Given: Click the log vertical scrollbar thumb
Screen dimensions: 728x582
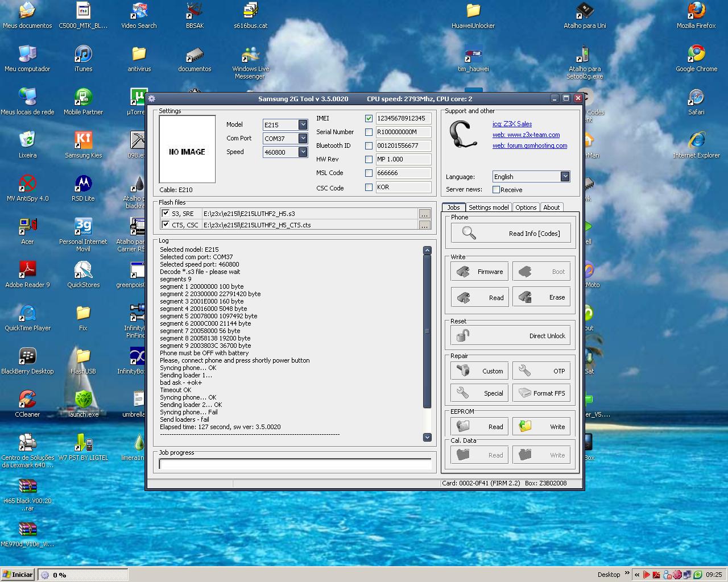Looking at the screenshot, I should pos(427,331).
